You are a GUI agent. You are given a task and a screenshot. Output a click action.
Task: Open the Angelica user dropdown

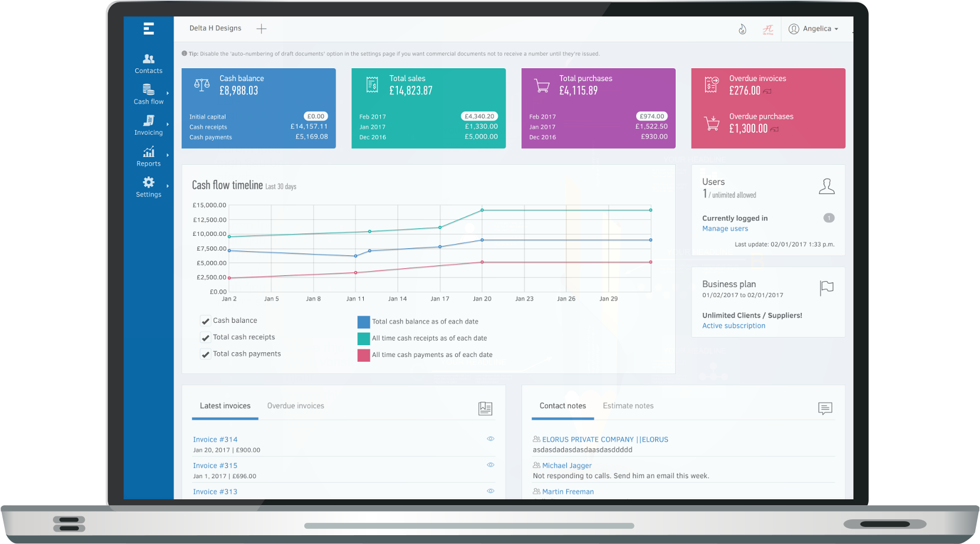(816, 29)
